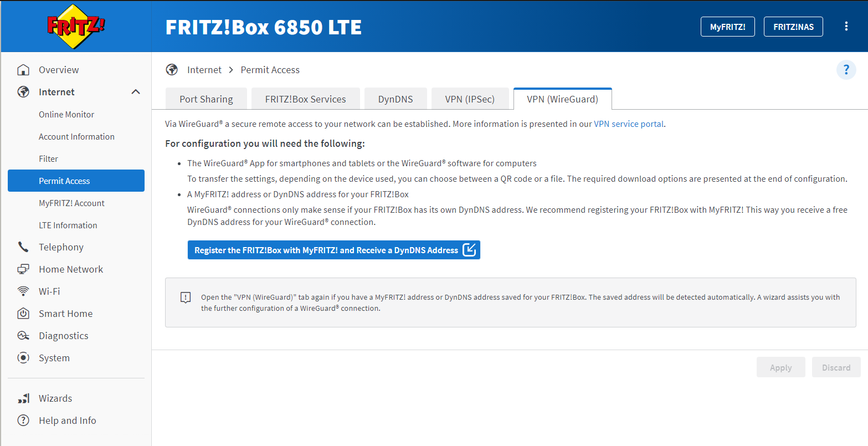The width and height of the screenshot is (868, 446).
Task: Click the FRITZ! logo icon
Action: coord(76,26)
